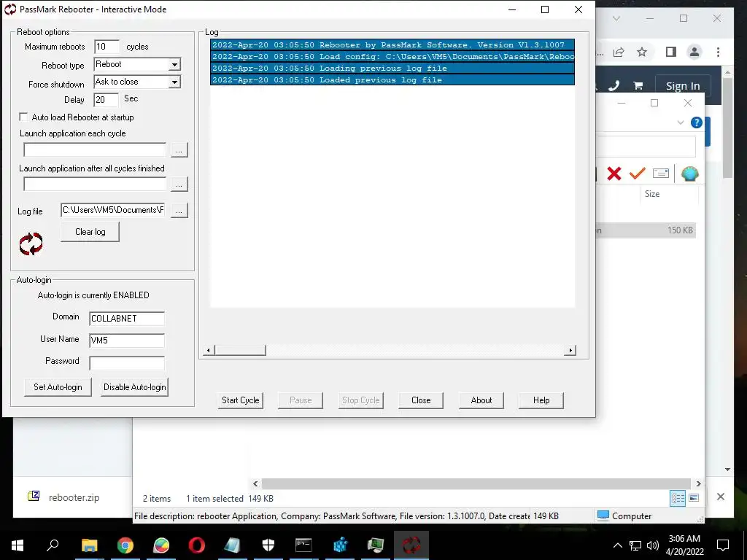This screenshot has width=747, height=560.
Task: Open File Explorer from the taskbar
Action: [89, 545]
